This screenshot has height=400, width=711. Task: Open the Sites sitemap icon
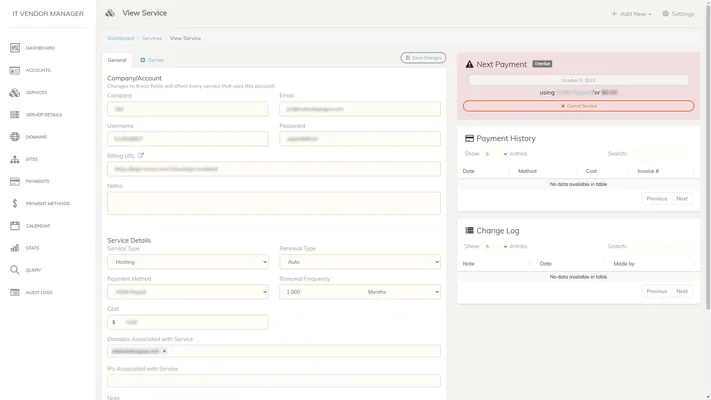coord(15,159)
